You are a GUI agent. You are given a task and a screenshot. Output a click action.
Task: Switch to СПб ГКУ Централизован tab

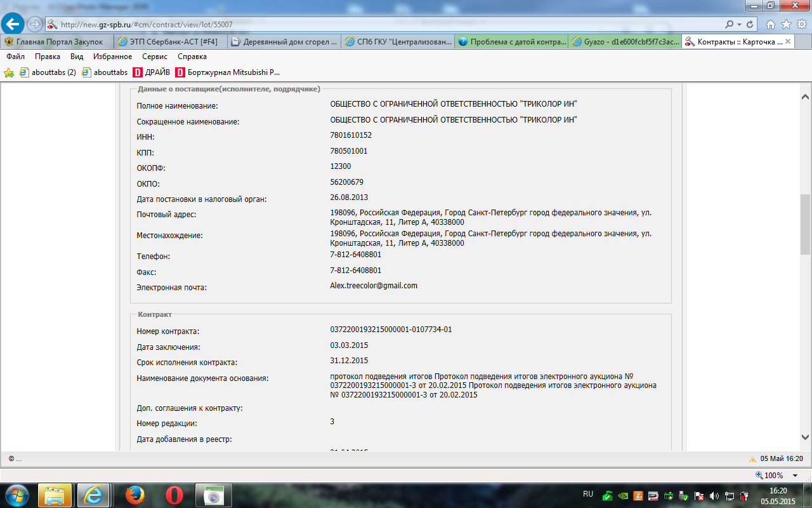point(397,42)
